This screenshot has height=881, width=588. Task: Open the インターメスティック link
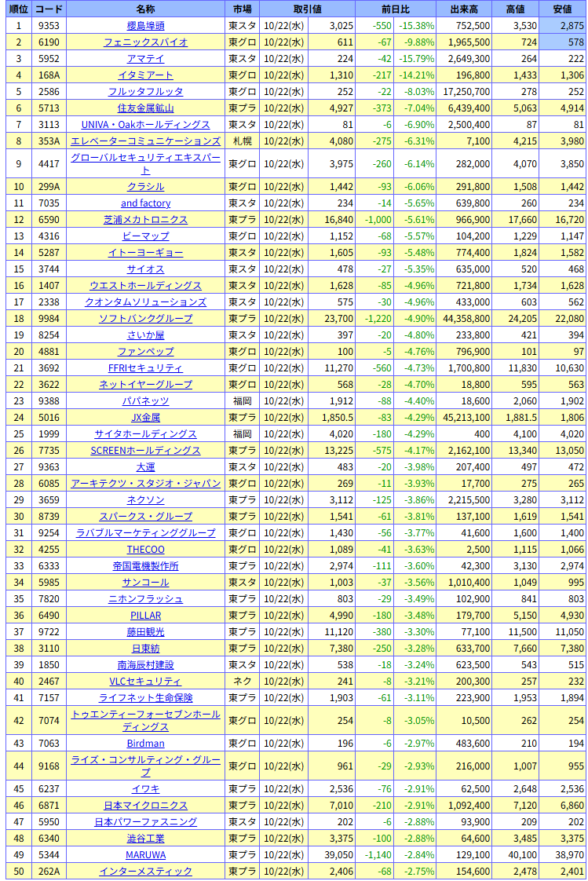point(145,872)
